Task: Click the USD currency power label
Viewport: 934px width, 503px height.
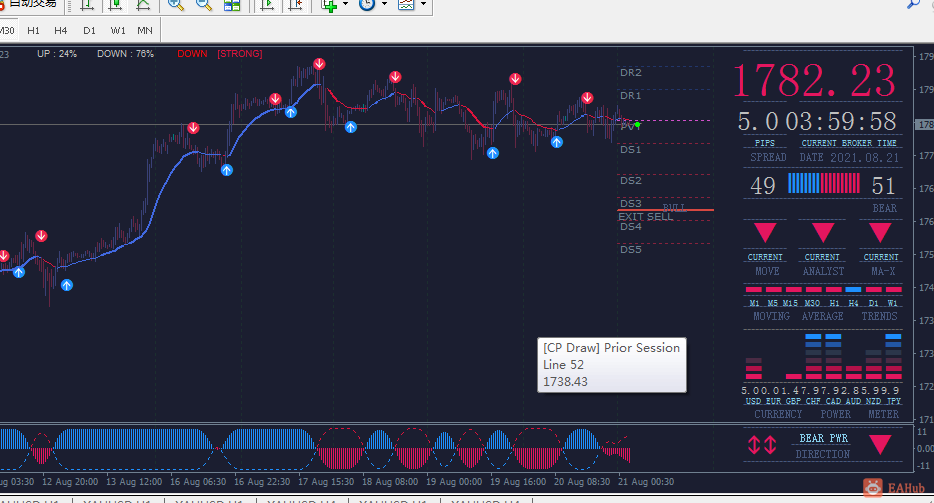Action: (x=754, y=401)
